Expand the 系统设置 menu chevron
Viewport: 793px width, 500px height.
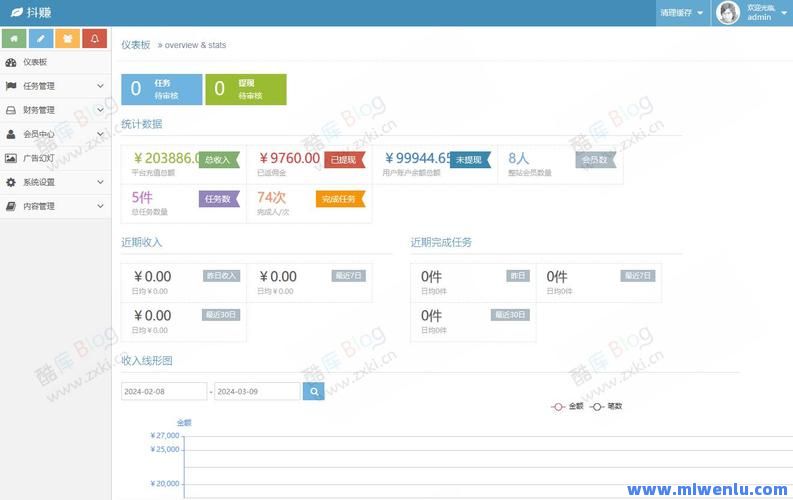pos(100,182)
